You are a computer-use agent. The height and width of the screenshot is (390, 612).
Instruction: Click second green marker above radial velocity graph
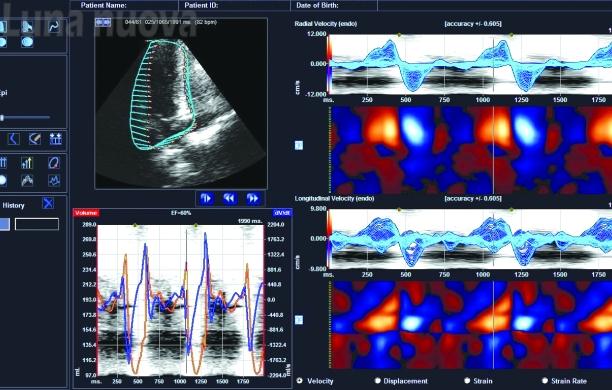click(x=511, y=35)
